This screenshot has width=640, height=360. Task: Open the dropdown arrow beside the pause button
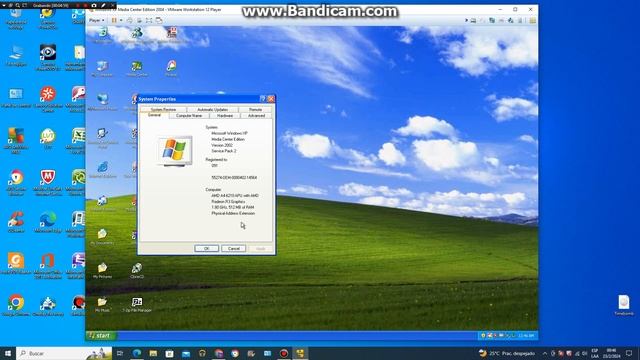[121, 20]
